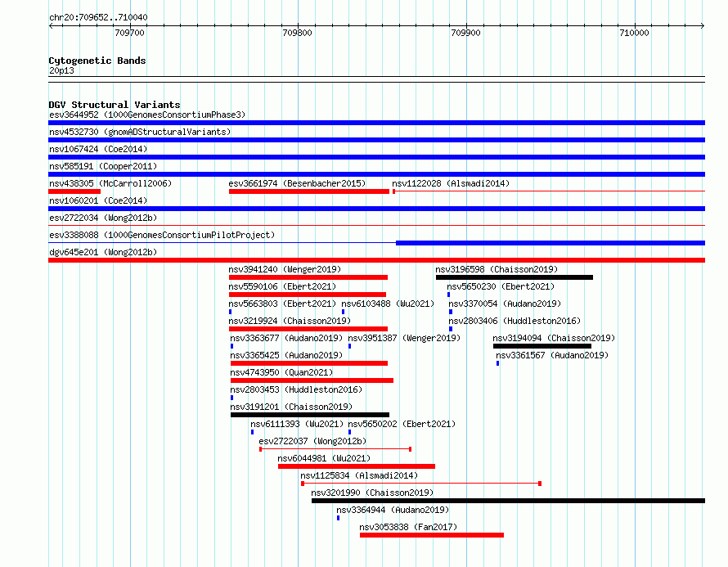Select the black bar under nsv3194094
The height and width of the screenshot is (567, 728).
click(x=542, y=346)
